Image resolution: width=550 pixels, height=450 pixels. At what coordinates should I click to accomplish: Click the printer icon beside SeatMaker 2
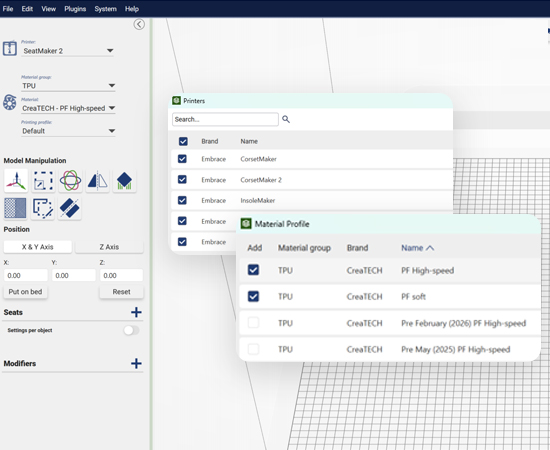(x=10, y=48)
